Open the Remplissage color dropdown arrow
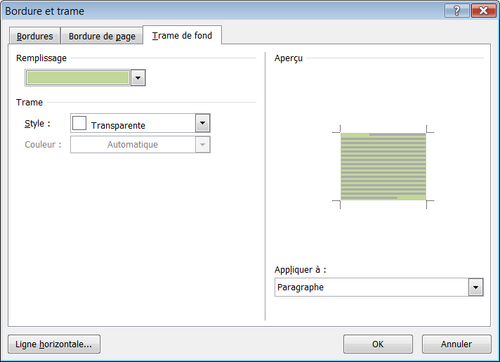 click(x=138, y=78)
